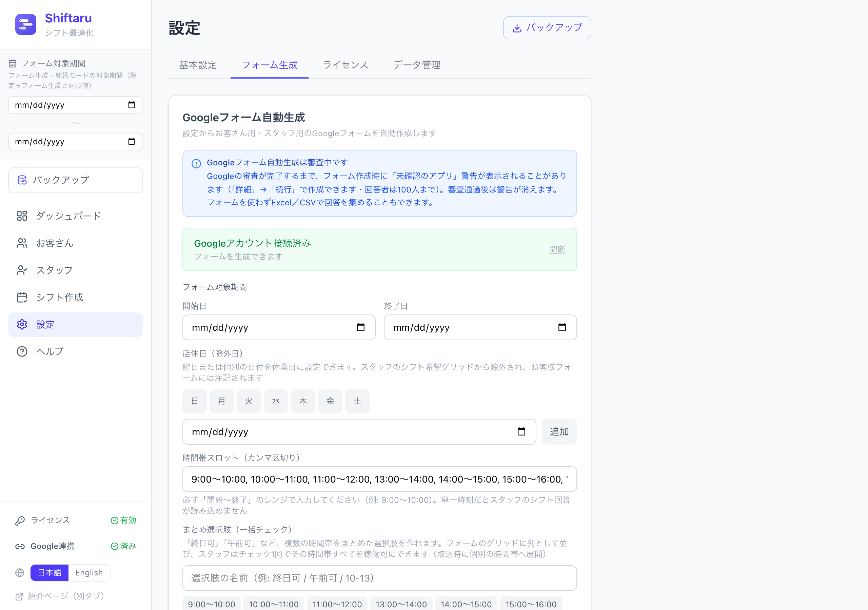The height and width of the screenshot is (610, 868).
Task: Click 切断 to disconnect Google account
Action: click(557, 249)
